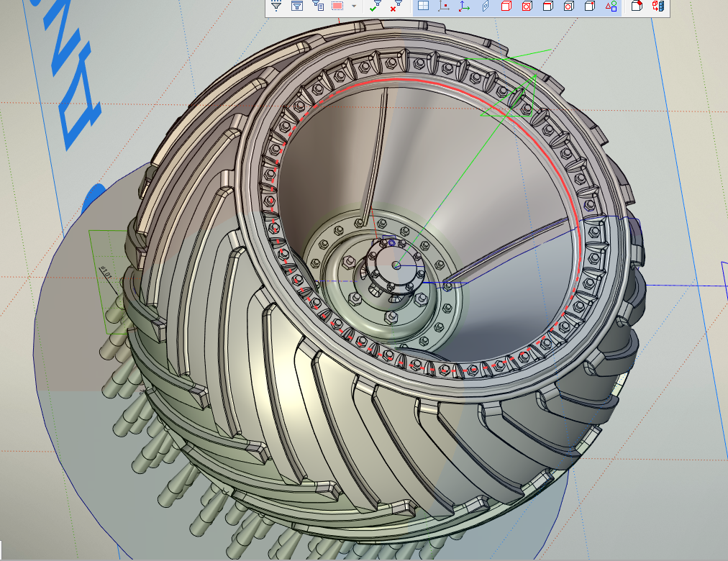Toggle the cube with circle face filter
Screen dimensions: 728x561
[527, 6]
